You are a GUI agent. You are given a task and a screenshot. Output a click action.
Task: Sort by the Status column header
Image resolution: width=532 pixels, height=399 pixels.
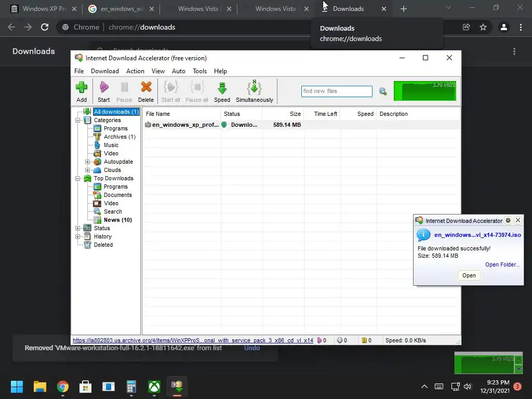(x=242, y=114)
